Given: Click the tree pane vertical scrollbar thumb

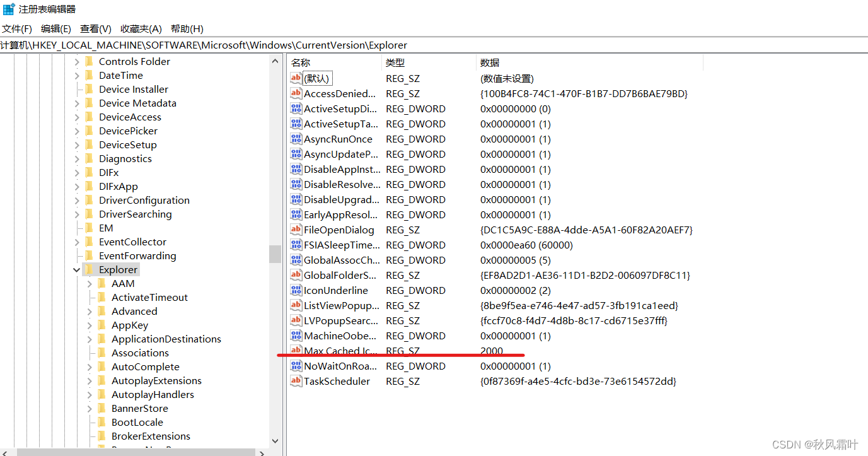Looking at the screenshot, I should tap(275, 254).
